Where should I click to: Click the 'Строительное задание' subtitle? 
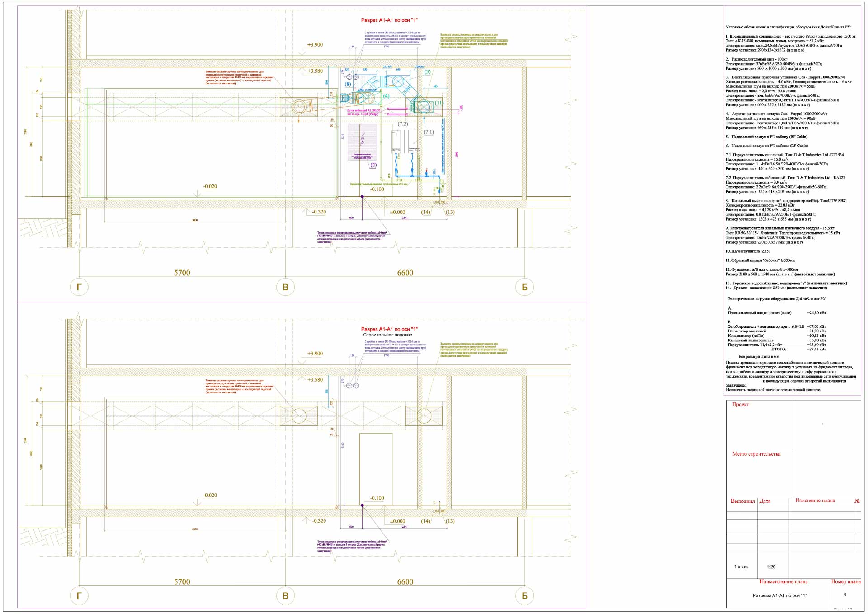click(388, 335)
